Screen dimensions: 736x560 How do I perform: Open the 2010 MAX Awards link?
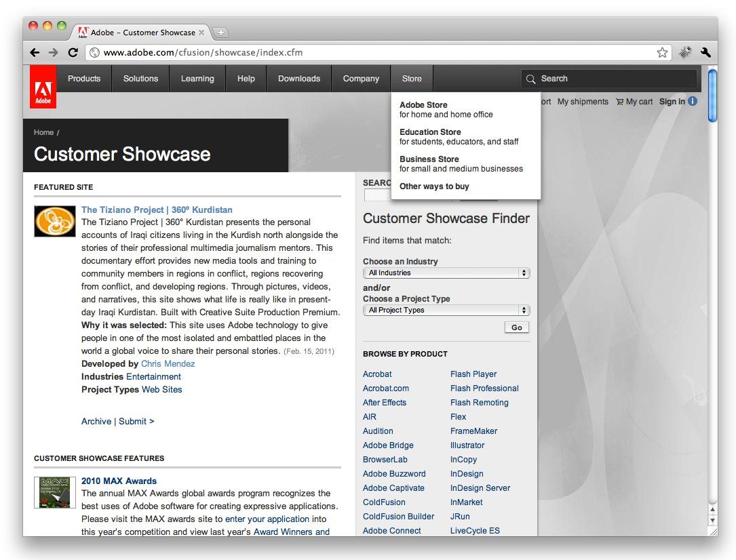point(119,481)
